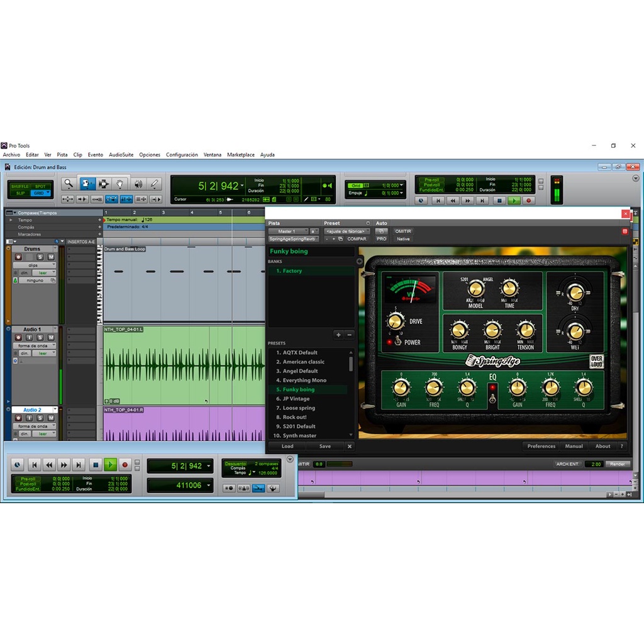The height and width of the screenshot is (644, 644).
Task: Open the Configuración menu
Action: (182, 155)
